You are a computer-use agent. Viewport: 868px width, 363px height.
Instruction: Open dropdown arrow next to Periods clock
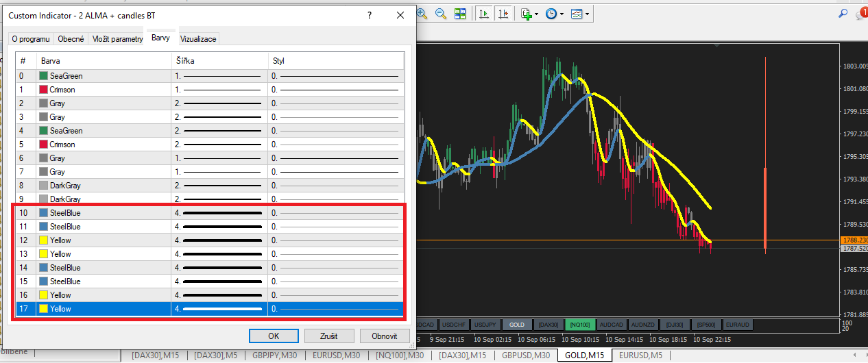[562, 14]
